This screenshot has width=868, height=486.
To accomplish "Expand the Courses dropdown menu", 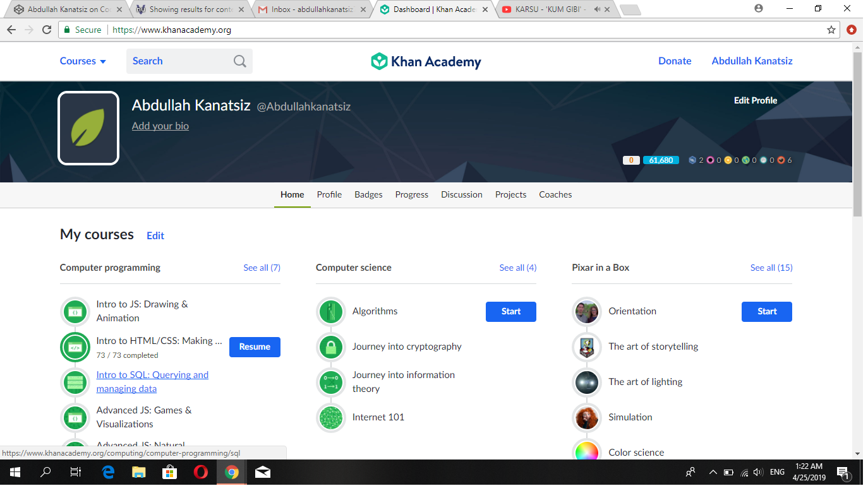I will pyautogui.click(x=83, y=61).
